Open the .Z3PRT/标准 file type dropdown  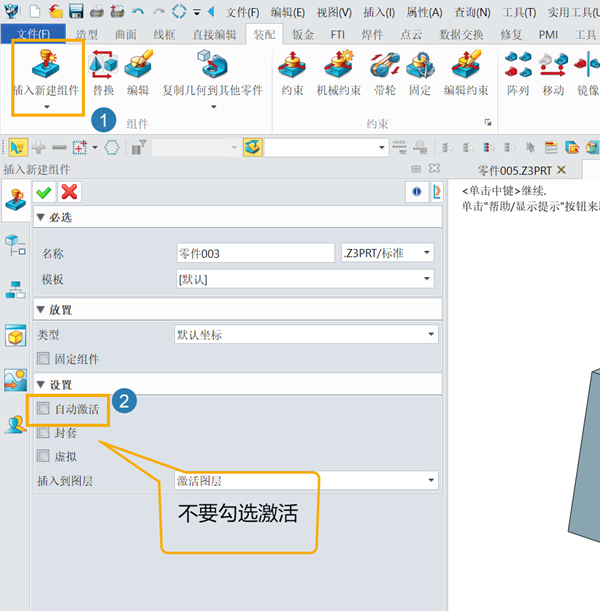point(388,253)
